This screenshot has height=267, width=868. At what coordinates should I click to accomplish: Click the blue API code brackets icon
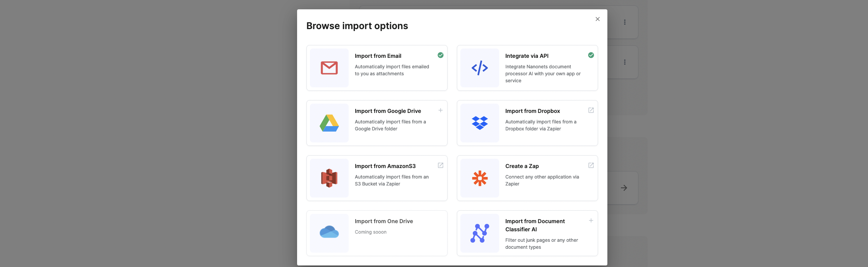coord(479,68)
